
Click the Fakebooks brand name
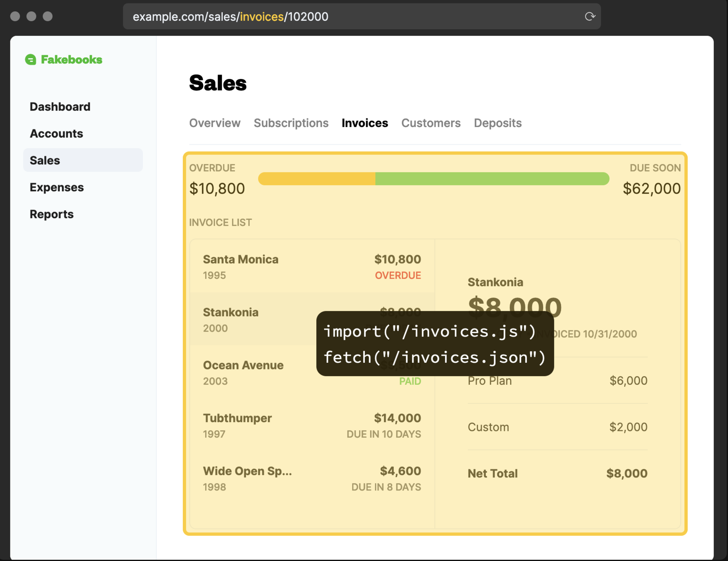pos(71,59)
